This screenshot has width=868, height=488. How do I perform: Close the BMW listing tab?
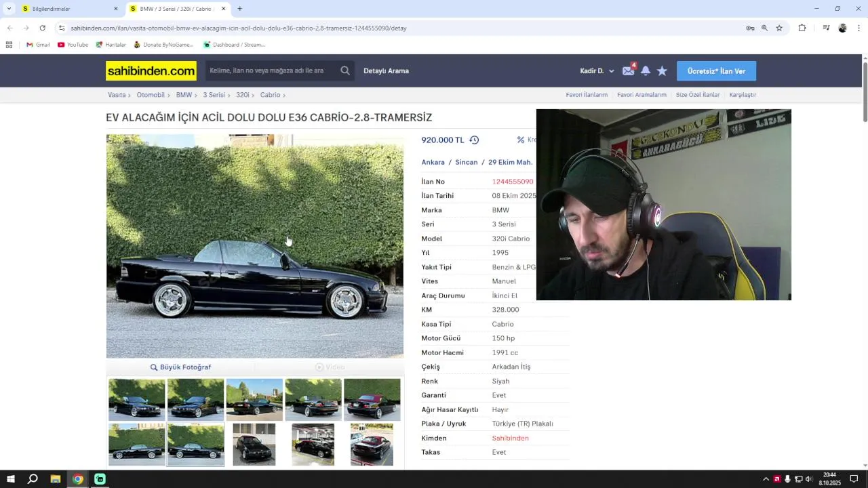[x=223, y=9]
